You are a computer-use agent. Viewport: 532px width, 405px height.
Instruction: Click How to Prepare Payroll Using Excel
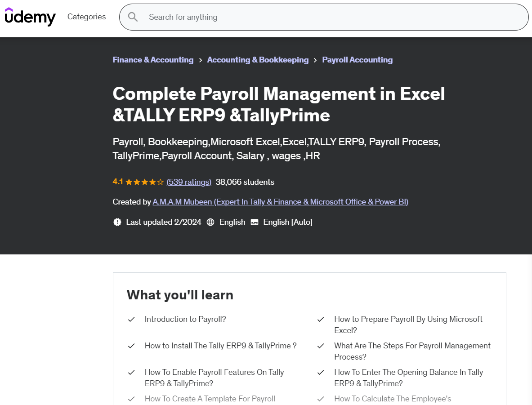coord(408,325)
